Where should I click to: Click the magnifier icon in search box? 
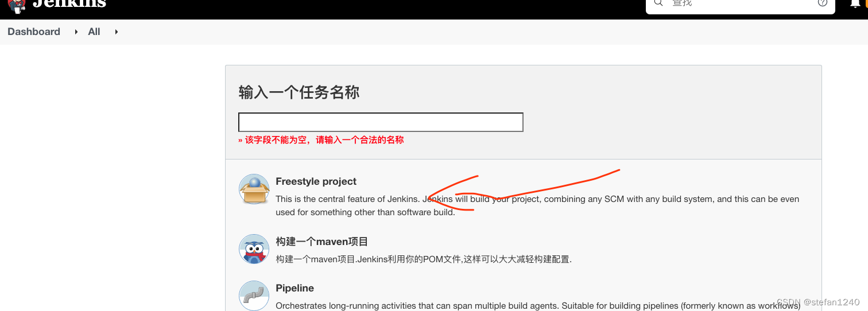[658, 3]
